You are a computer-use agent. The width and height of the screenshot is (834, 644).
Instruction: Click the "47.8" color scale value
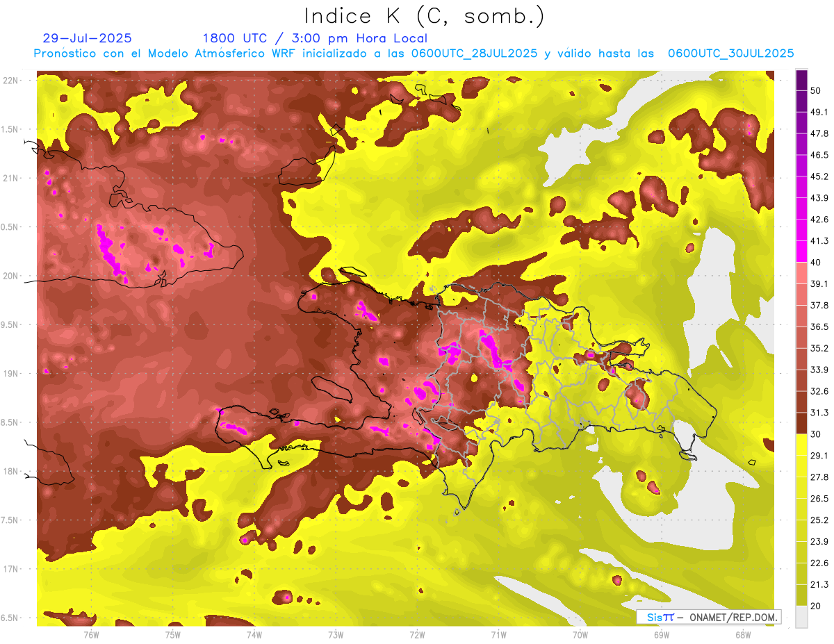tap(819, 133)
